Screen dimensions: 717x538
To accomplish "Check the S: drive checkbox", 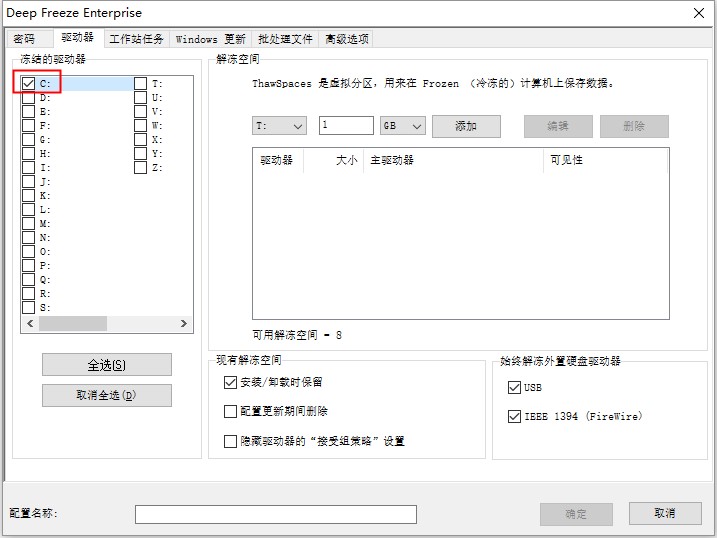I will coord(28,308).
